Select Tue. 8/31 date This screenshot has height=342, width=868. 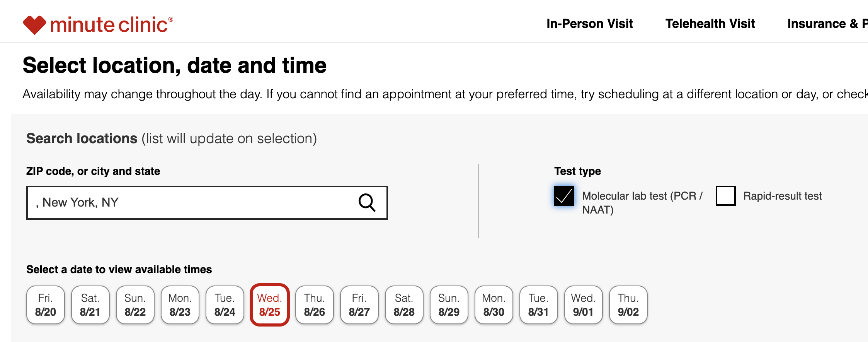tap(539, 305)
